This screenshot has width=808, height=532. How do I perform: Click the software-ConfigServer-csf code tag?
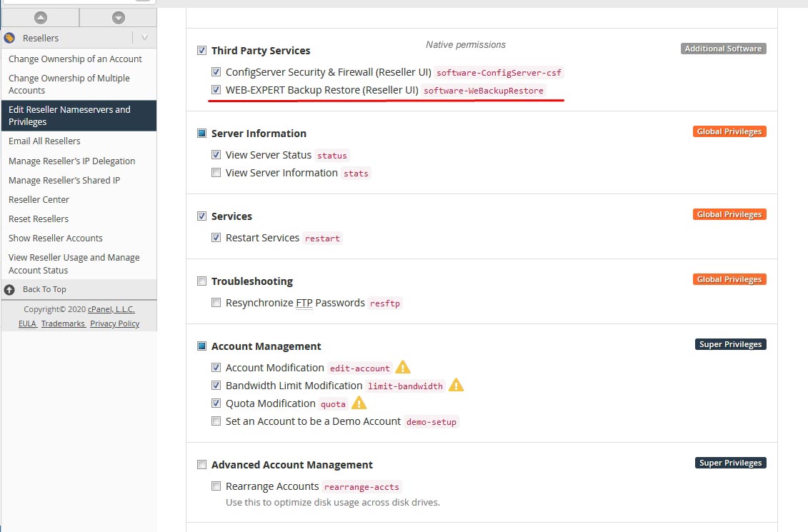[x=499, y=73]
